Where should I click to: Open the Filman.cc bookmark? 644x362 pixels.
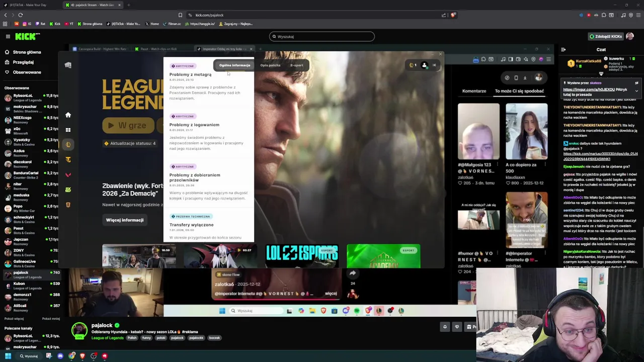[172, 24]
